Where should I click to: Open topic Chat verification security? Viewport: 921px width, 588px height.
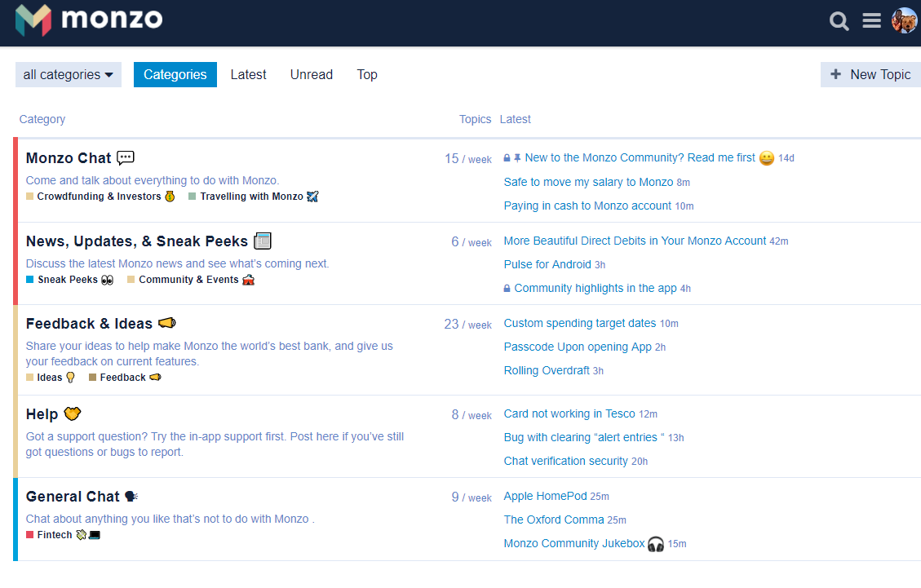click(x=565, y=461)
